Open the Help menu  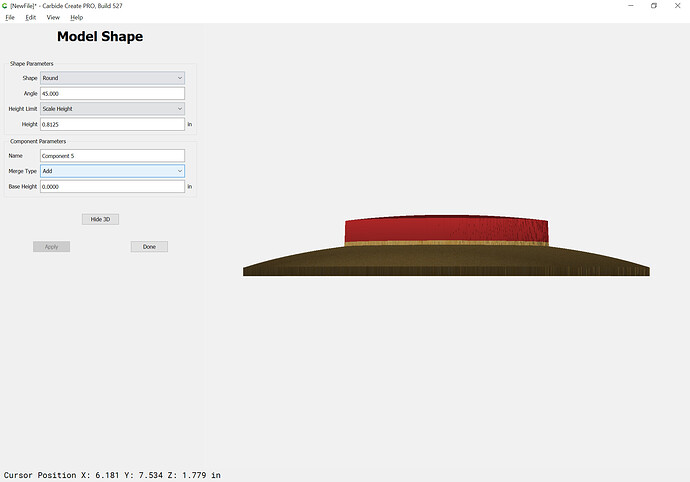77,17
